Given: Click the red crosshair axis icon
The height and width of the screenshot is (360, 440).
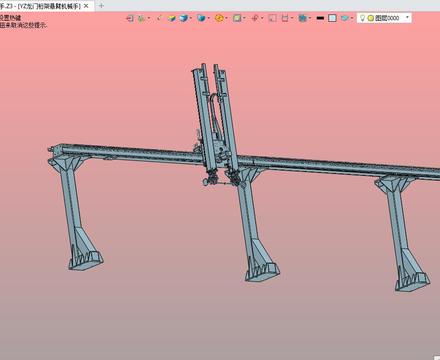Looking at the screenshot, I should (255, 18).
